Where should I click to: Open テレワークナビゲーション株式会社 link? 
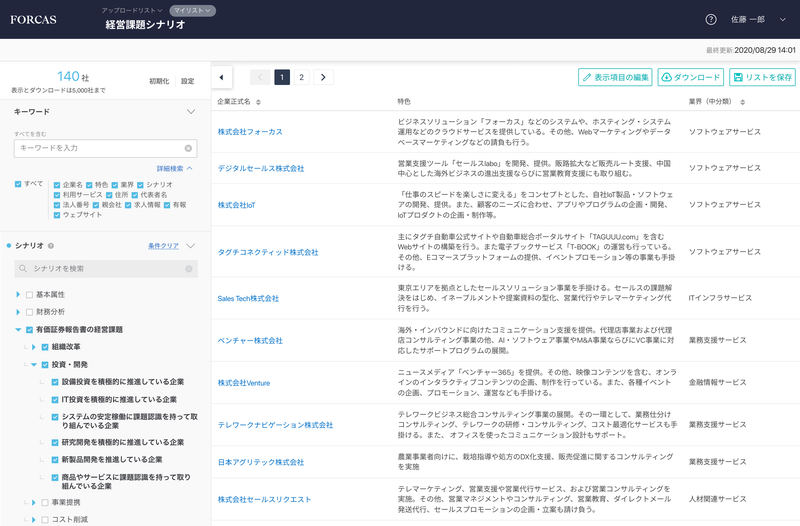click(276, 425)
